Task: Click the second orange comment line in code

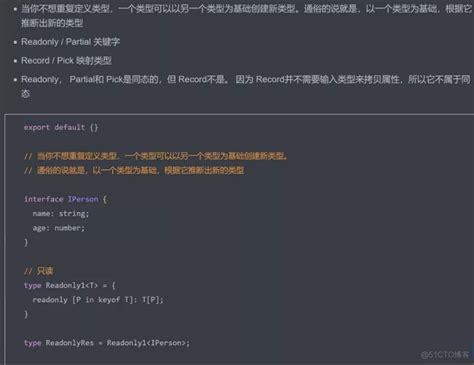Action: coord(134,170)
